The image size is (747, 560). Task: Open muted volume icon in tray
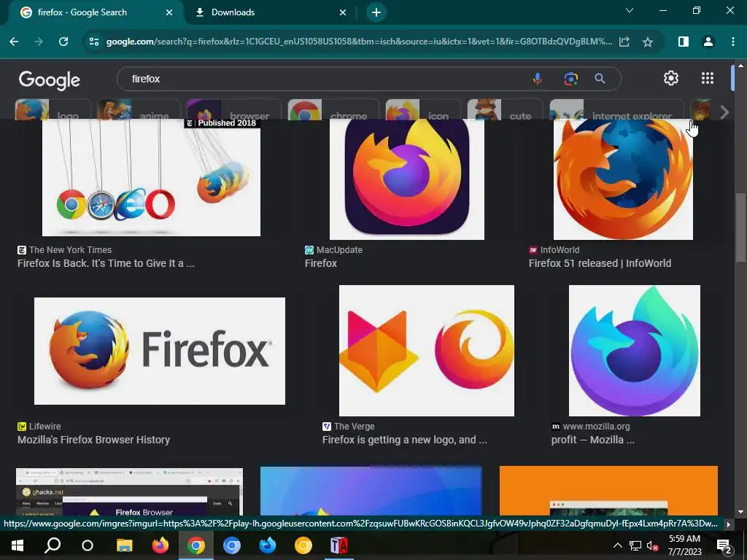(x=653, y=545)
